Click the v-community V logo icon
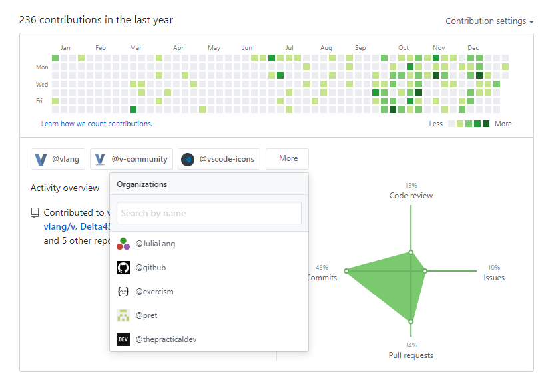Screen dimensions: 546x392 (101, 159)
